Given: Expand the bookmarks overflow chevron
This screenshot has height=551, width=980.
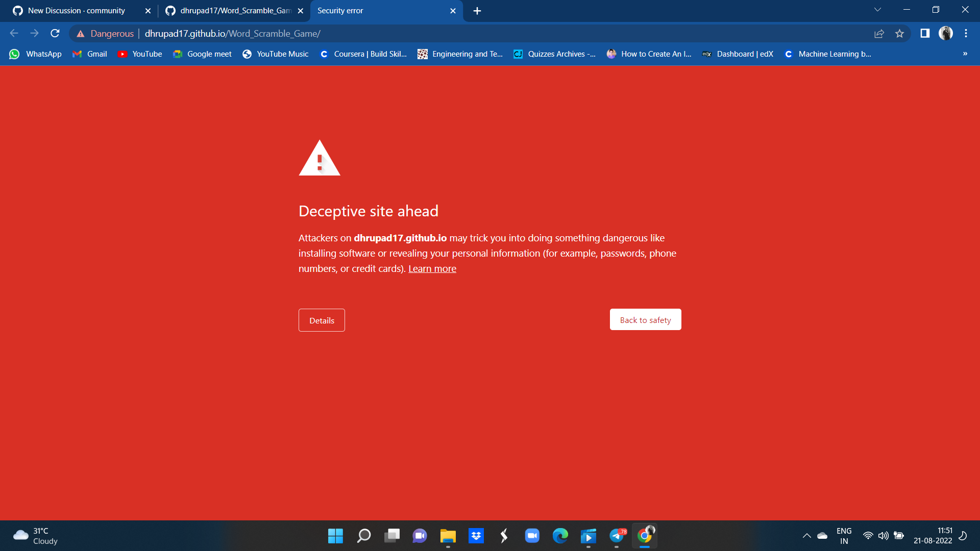Looking at the screenshot, I should click(965, 54).
